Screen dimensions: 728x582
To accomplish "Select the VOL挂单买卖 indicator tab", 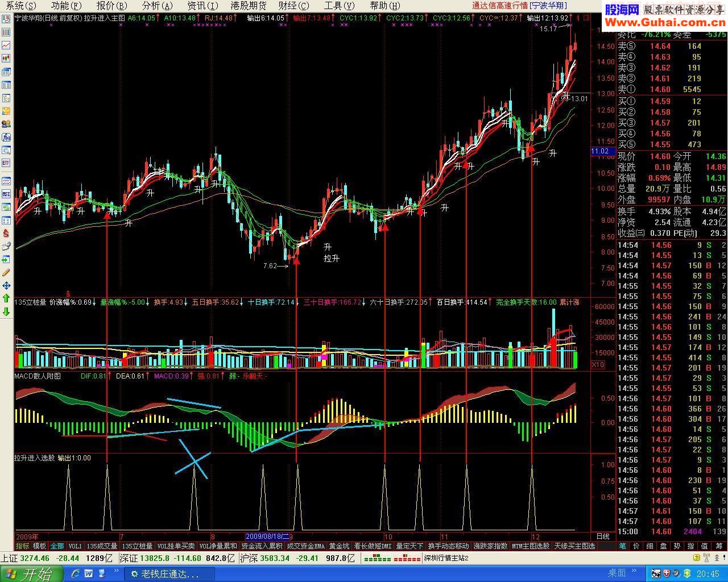I will (x=176, y=546).
